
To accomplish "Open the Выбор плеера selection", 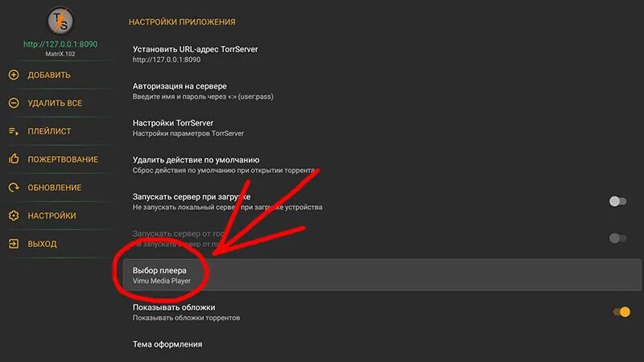I will [382, 275].
